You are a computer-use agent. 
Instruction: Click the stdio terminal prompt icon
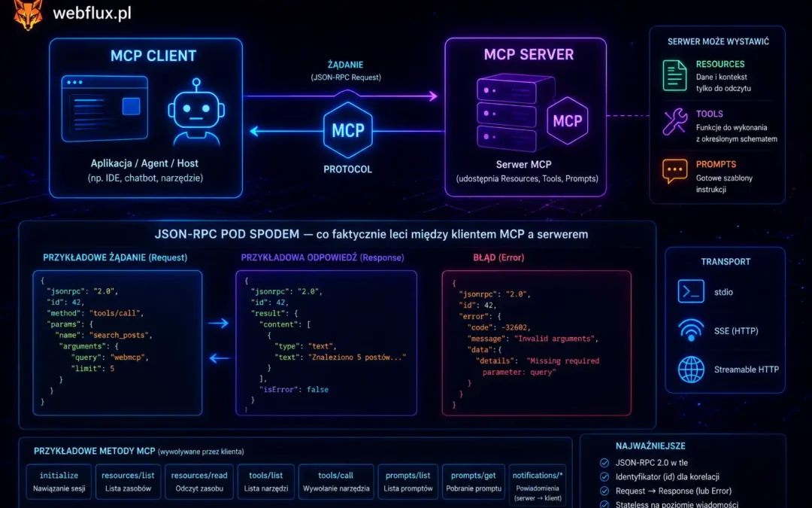pos(691,291)
